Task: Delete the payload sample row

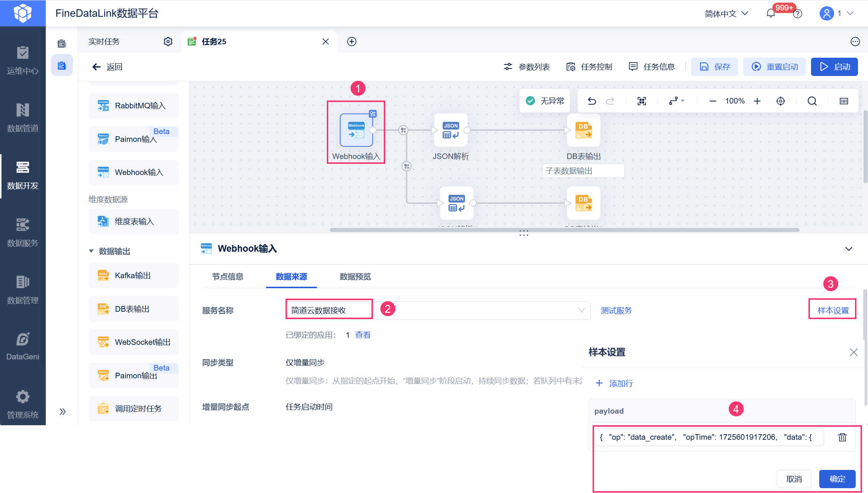Action: (x=842, y=437)
